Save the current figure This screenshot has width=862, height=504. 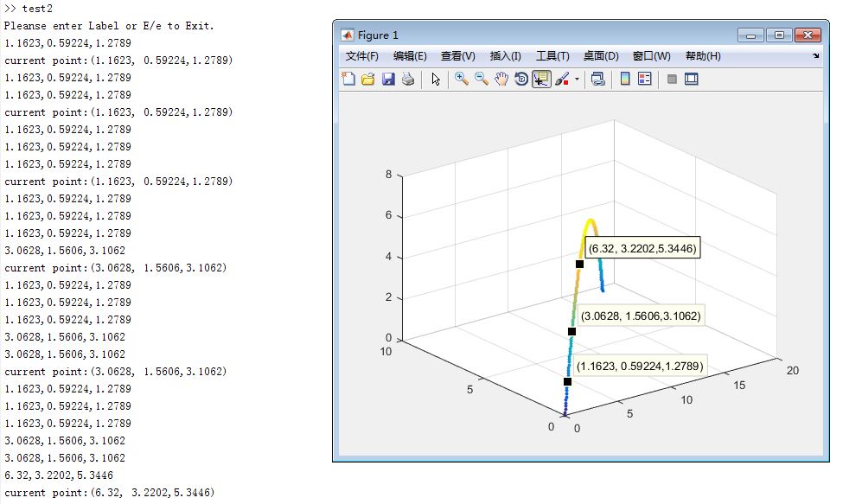(389, 78)
